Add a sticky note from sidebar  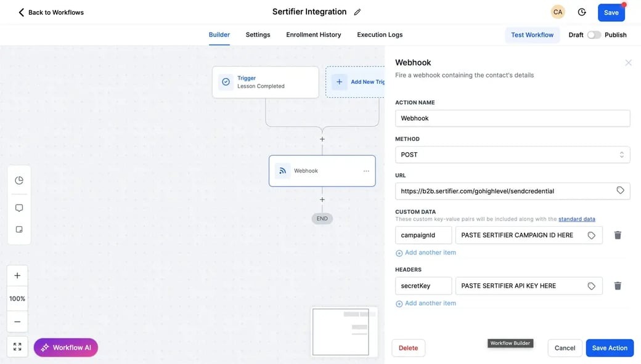19,230
